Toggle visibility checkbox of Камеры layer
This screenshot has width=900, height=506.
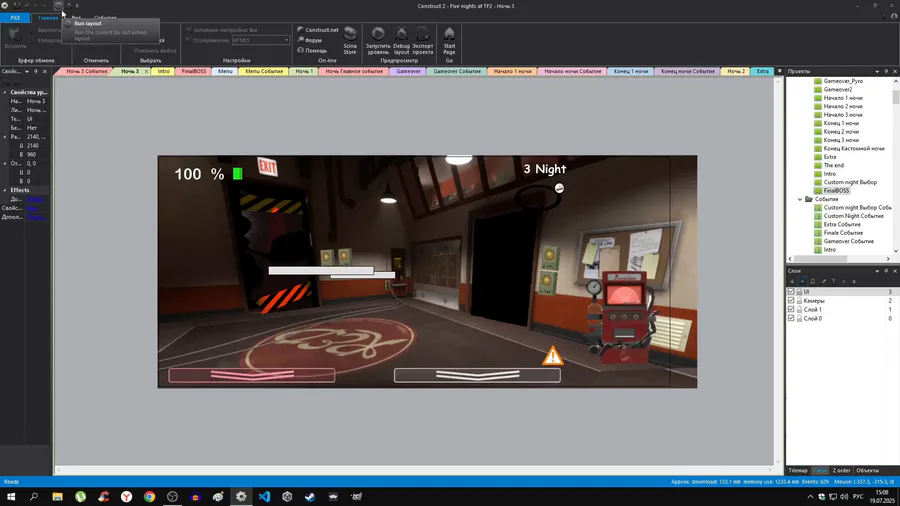(x=791, y=301)
